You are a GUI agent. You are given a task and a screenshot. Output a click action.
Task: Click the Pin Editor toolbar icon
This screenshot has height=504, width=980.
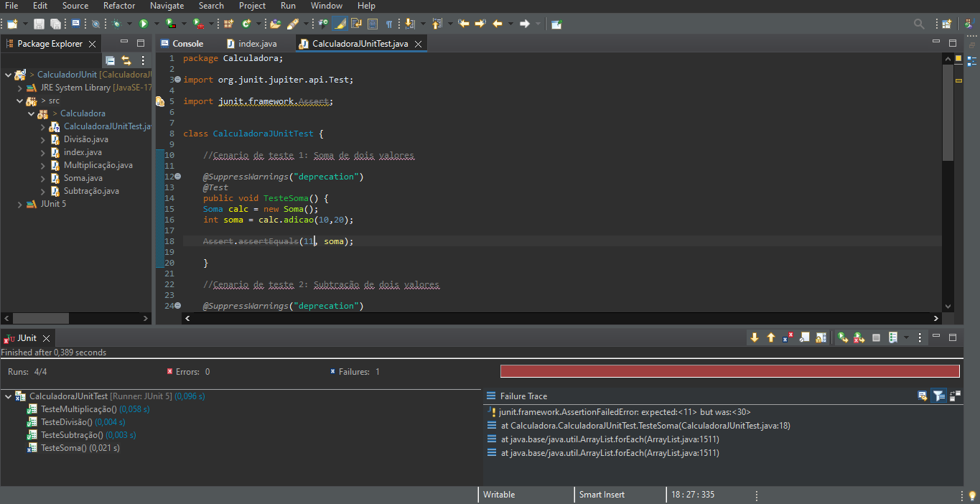(556, 24)
